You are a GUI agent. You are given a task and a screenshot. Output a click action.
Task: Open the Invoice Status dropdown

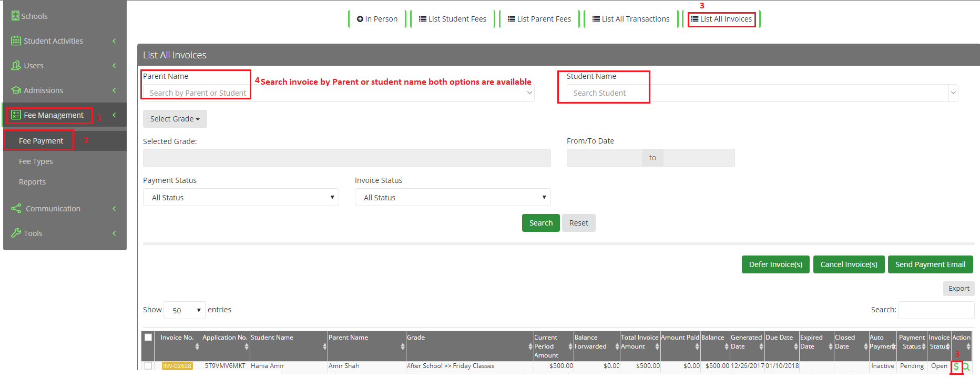[453, 197]
